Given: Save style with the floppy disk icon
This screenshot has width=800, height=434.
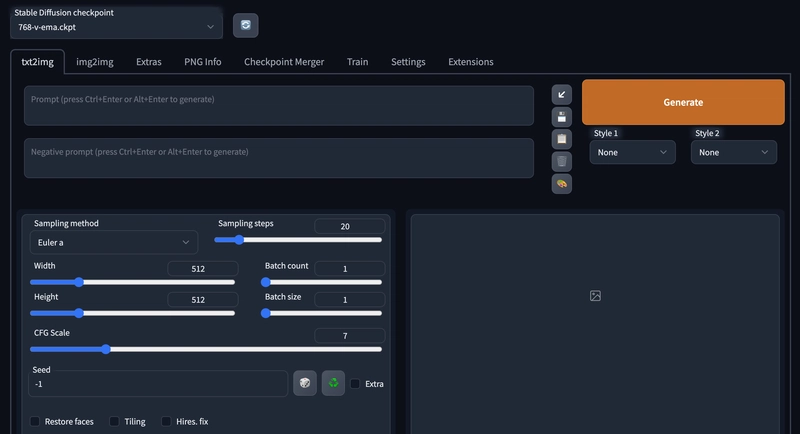Looking at the screenshot, I should [561, 117].
